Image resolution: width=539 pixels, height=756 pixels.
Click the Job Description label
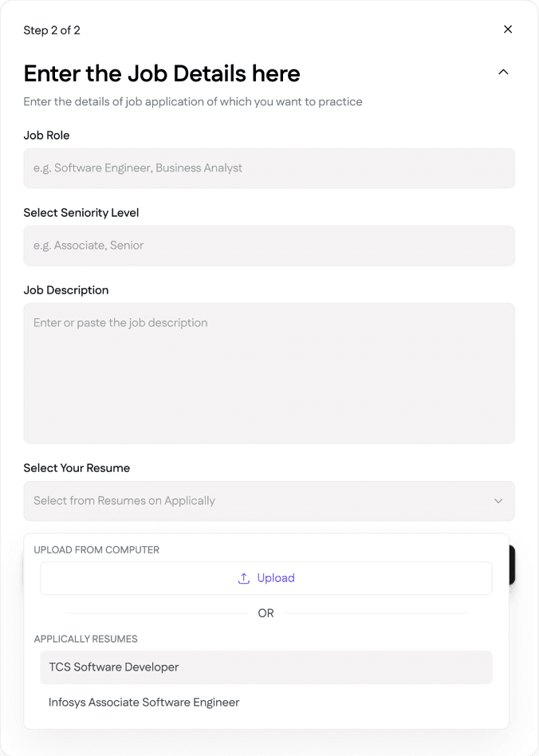click(x=66, y=290)
